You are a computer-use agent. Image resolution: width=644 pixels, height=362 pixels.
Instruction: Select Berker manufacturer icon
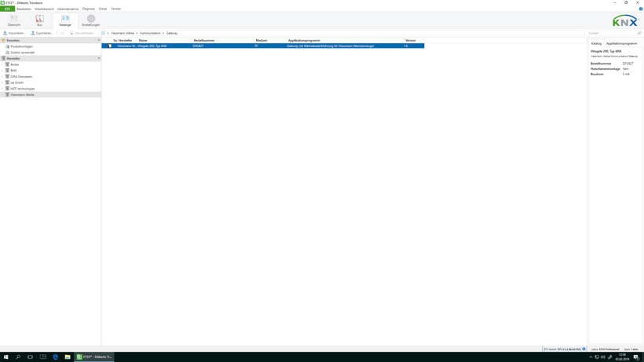click(x=7, y=64)
